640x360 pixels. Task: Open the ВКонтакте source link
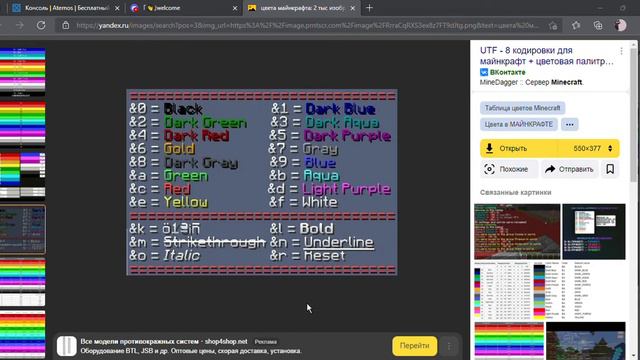click(507, 72)
